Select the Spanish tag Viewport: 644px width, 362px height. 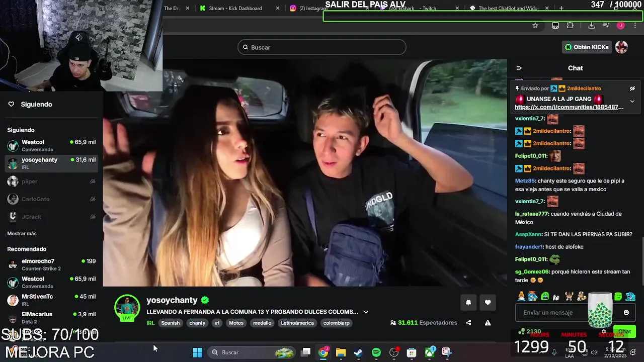coord(170,323)
